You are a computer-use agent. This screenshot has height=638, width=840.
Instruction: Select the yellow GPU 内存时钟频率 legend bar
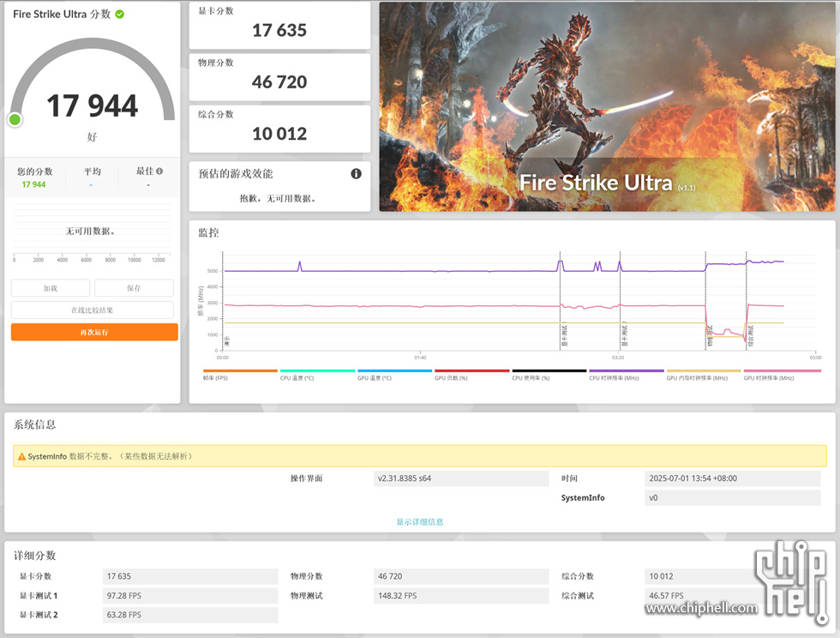coord(704,370)
